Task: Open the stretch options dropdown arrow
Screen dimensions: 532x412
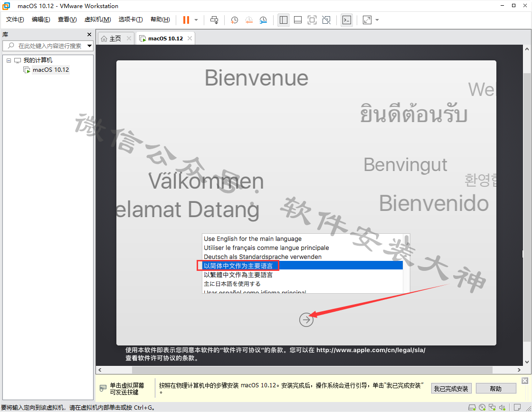Action: click(377, 20)
